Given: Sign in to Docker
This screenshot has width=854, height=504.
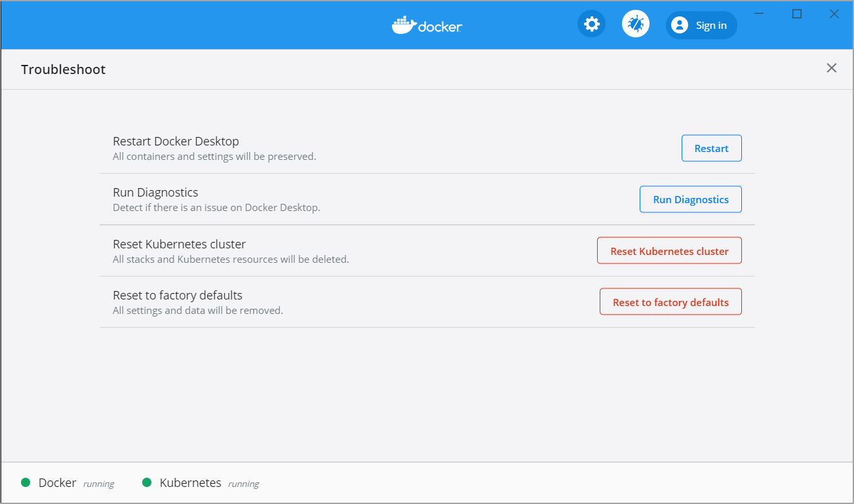Looking at the screenshot, I should 701,25.
